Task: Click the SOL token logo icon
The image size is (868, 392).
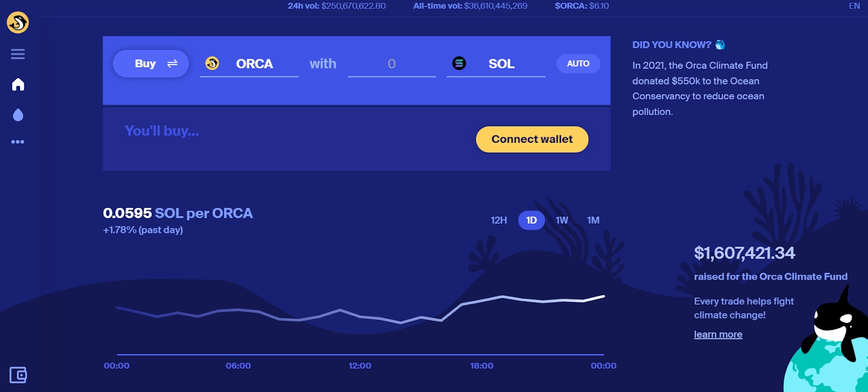Action: [x=459, y=64]
